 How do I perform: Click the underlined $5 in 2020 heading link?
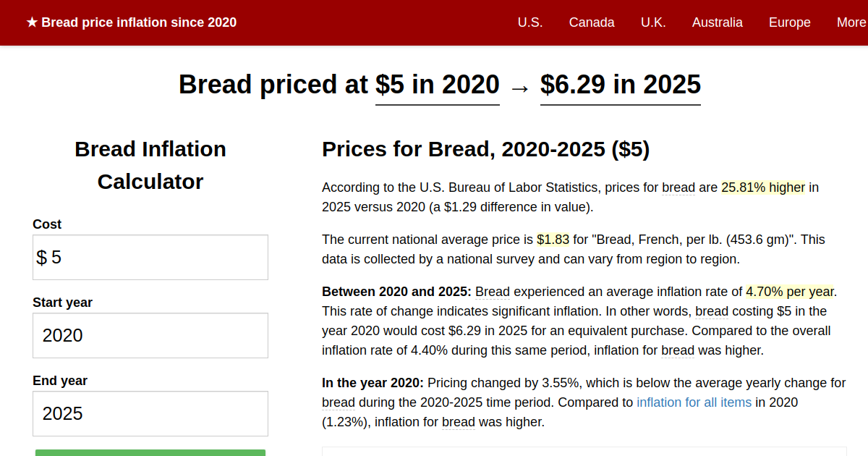pos(437,85)
